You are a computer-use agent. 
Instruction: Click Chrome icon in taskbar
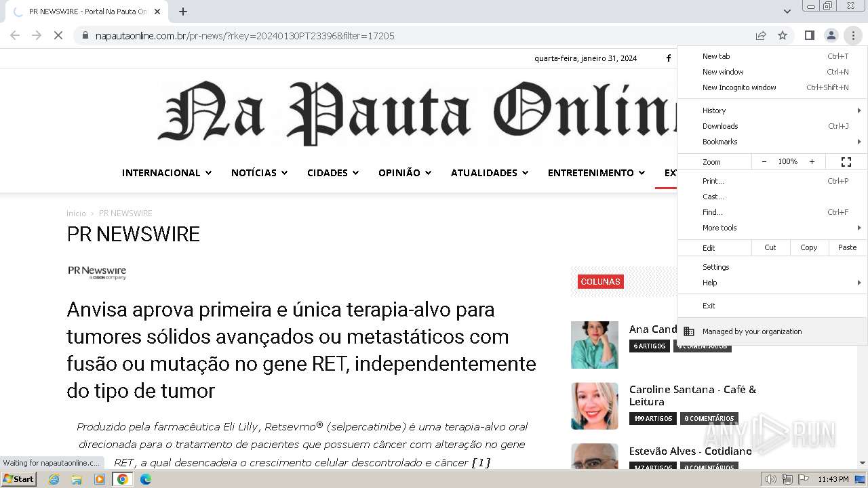[123, 479]
